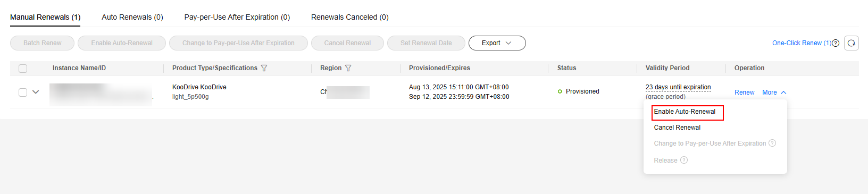The height and width of the screenshot is (194, 868).
Task: Switch to Auto Renewals tab
Action: 132,17
